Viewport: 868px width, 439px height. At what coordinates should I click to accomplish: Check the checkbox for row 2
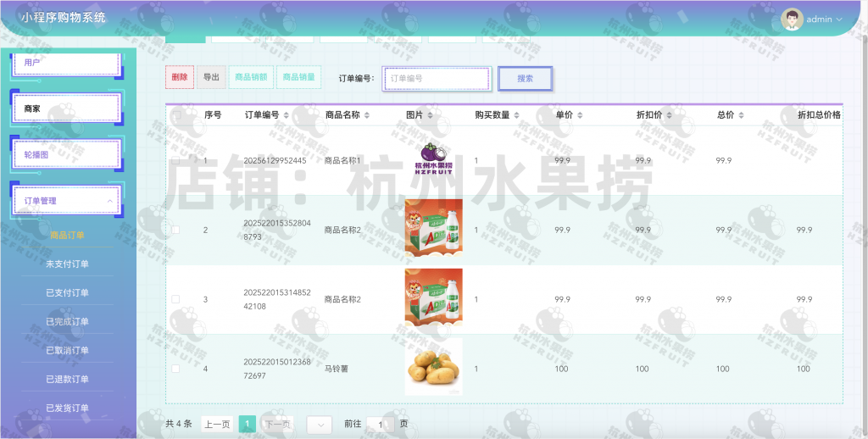[x=175, y=230]
